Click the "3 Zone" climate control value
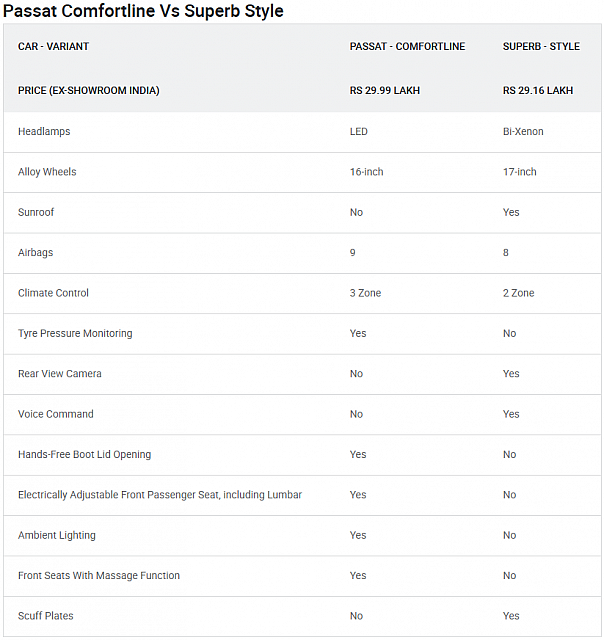This screenshot has width=604, height=640. coord(365,293)
